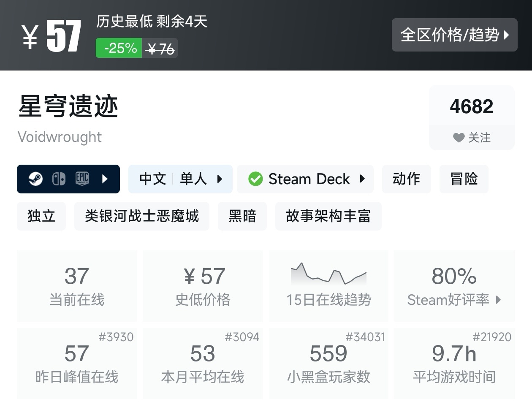The width and height of the screenshot is (532, 402).
Task: Expand Steam Deck compatibility details arrow
Action: pos(362,179)
